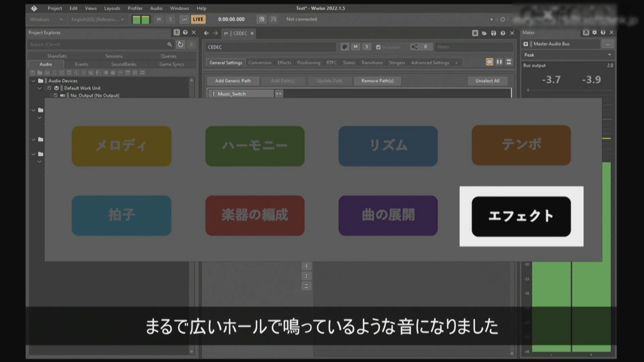Viewport: 644px width, 362px height.
Task: Click the search magnifier icon
Action: tap(169, 45)
